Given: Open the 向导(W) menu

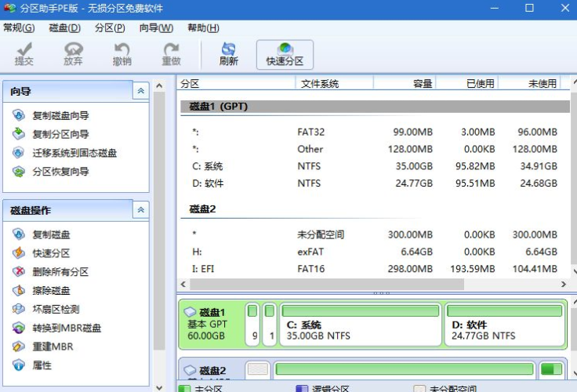Looking at the screenshot, I should coord(156,28).
